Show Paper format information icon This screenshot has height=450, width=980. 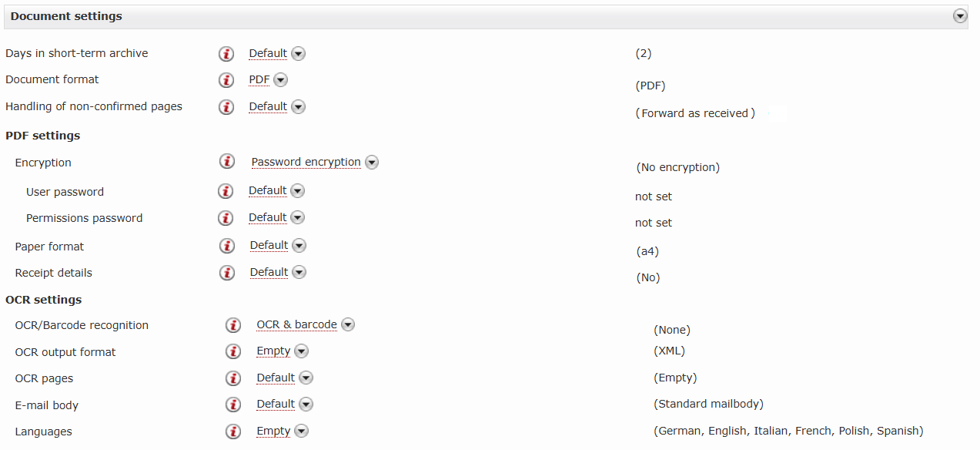(227, 246)
